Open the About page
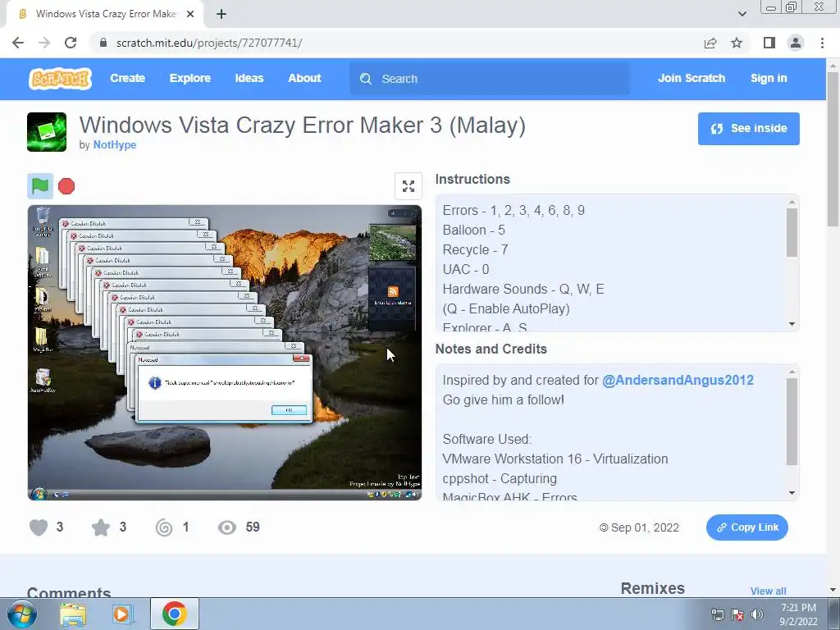The height and width of the screenshot is (630, 840). point(305,78)
